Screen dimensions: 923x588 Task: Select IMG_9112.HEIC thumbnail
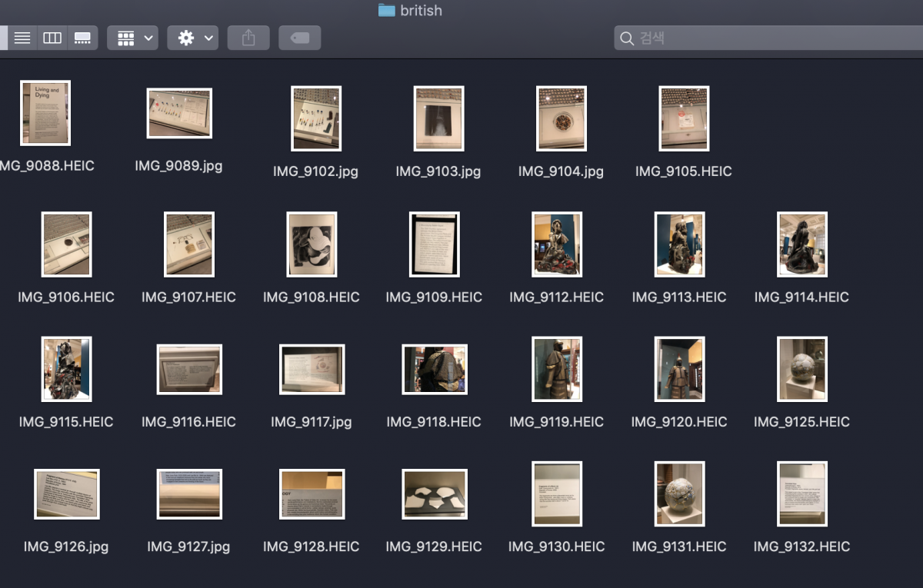point(557,244)
